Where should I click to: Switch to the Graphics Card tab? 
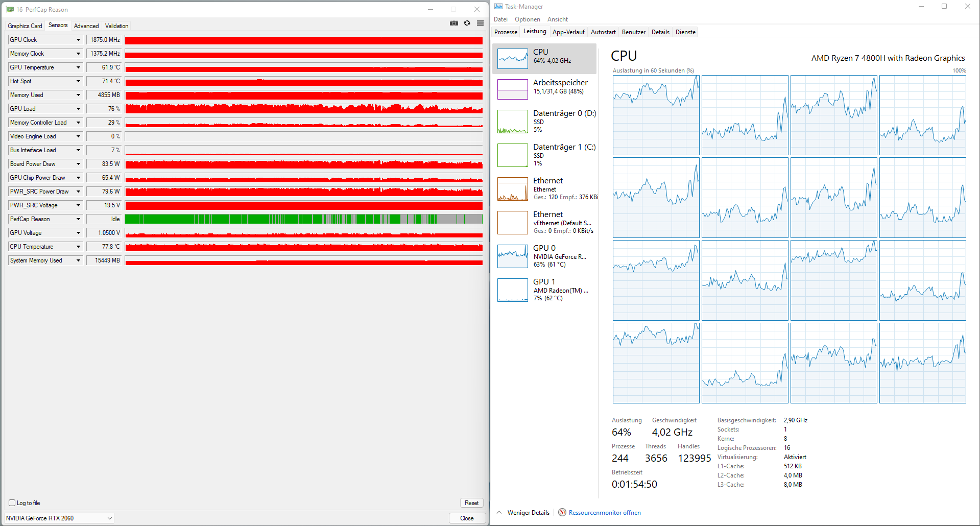25,26
